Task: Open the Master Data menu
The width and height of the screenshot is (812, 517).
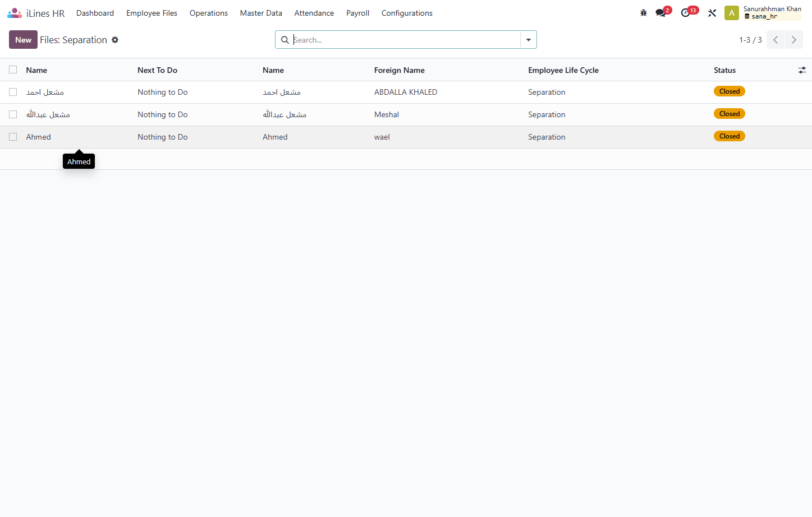Action: tap(261, 13)
